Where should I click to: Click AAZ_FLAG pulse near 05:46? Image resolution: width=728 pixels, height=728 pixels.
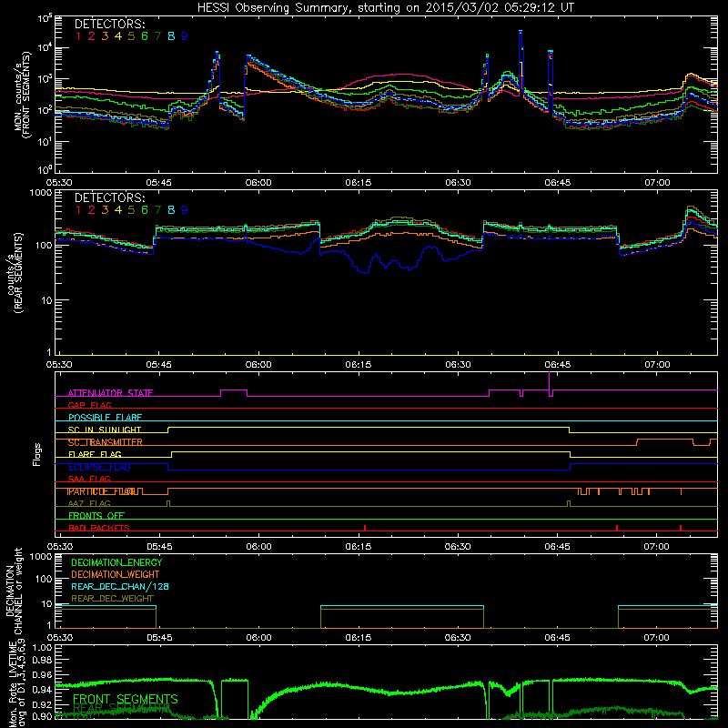point(168,503)
